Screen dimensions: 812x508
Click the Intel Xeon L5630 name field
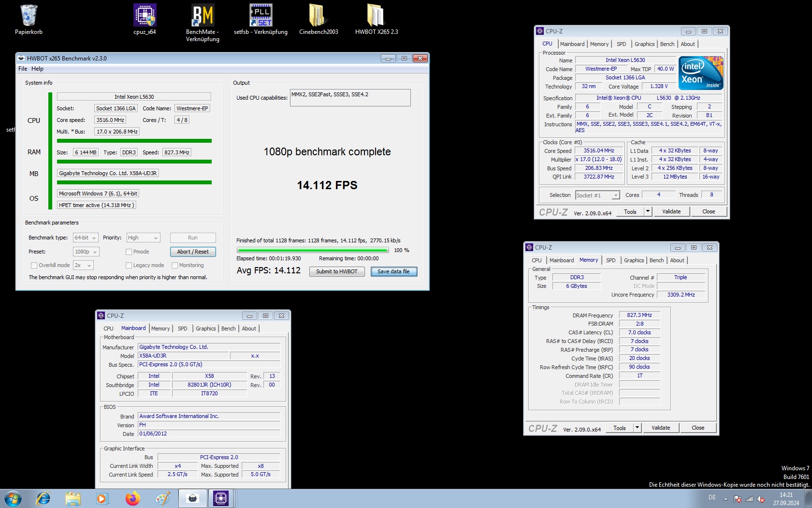tap(625, 60)
